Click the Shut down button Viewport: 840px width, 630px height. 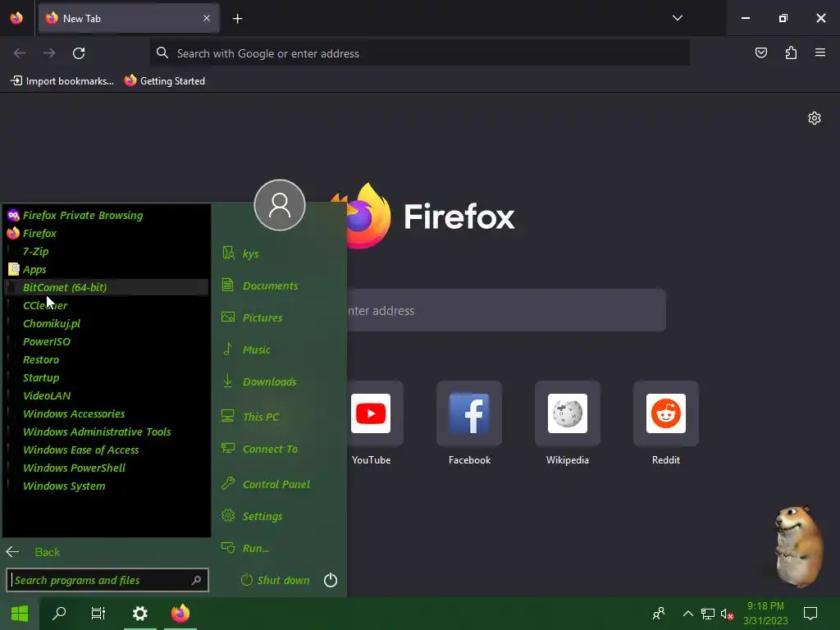click(x=276, y=580)
